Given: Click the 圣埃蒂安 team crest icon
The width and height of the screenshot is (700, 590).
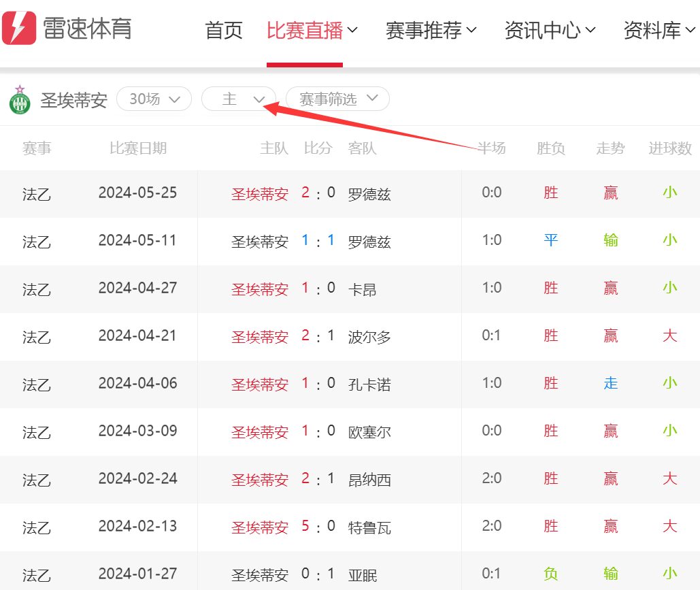Looking at the screenshot, I should (19, 100).
